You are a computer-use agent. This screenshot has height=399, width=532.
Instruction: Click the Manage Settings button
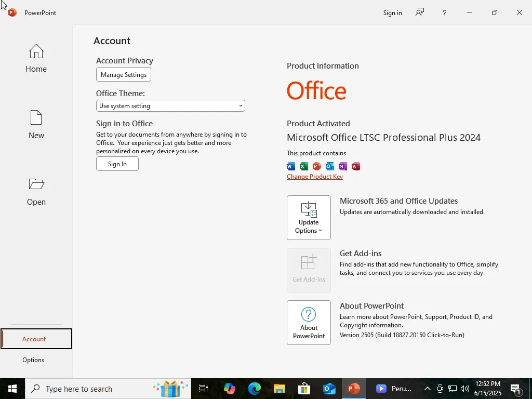click(x=124, y=74)
